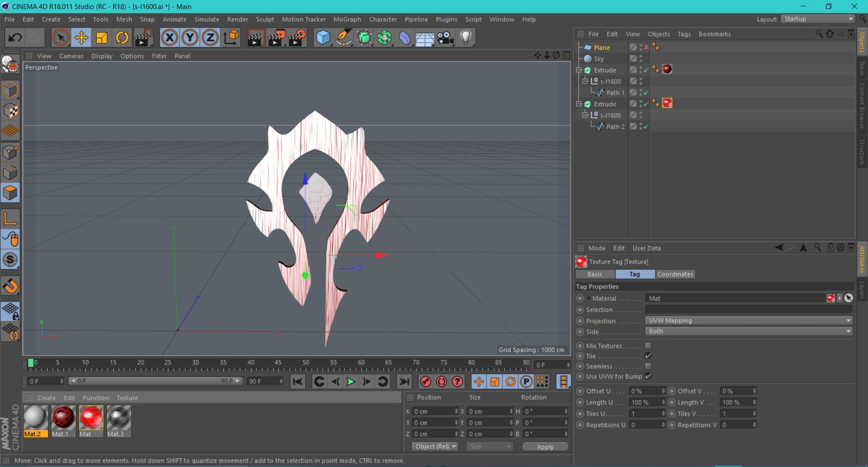Select the Rotate tool
Viewport: 868px width, 467px height.
(x=122, y=38)
